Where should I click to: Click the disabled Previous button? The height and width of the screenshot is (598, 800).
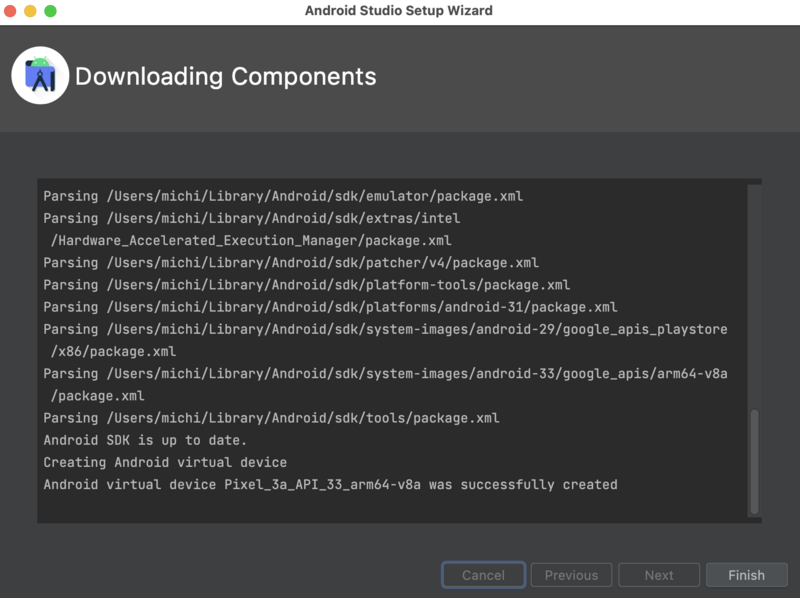point(571,575)
